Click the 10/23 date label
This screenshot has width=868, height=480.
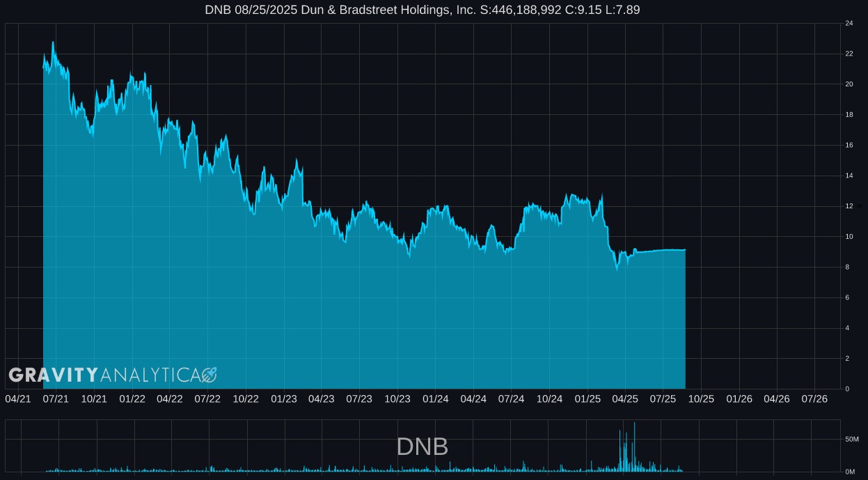[397, 398]
